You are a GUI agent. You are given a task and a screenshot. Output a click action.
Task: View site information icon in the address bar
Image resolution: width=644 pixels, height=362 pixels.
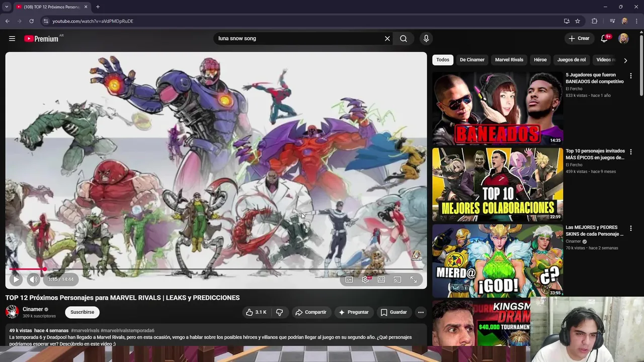pyautogui.click(x=46, y=21)
